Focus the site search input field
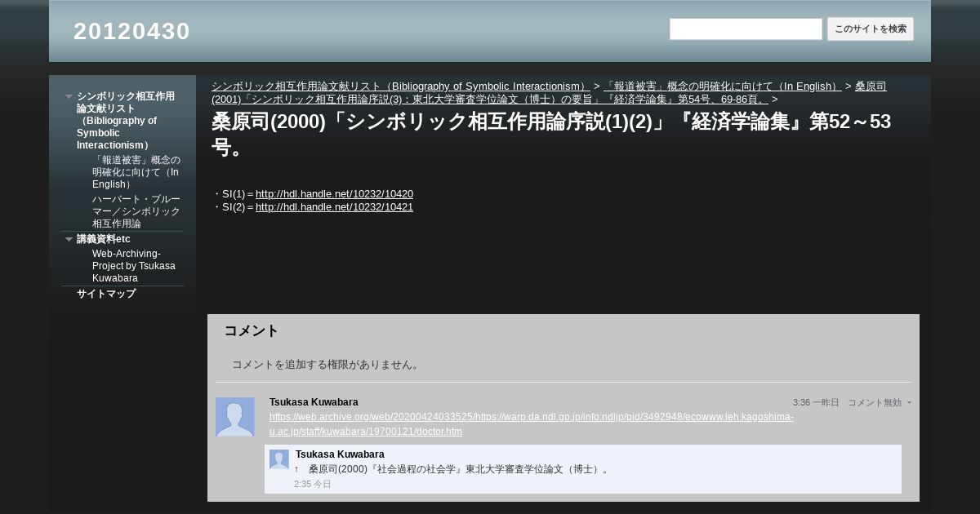Viewport: 980px width, 514px height. pos(746,29)
